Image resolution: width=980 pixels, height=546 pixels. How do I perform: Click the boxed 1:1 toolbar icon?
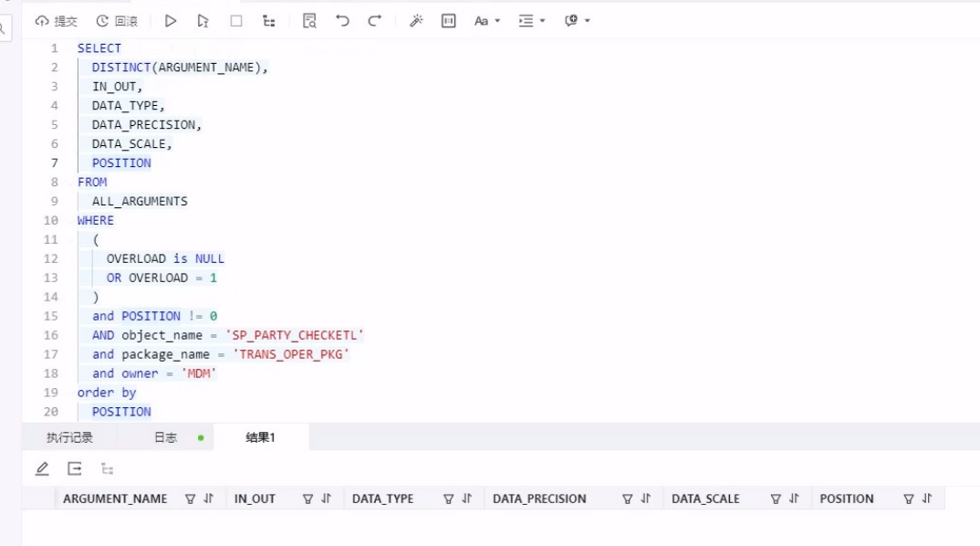click(x=449, y=21)
